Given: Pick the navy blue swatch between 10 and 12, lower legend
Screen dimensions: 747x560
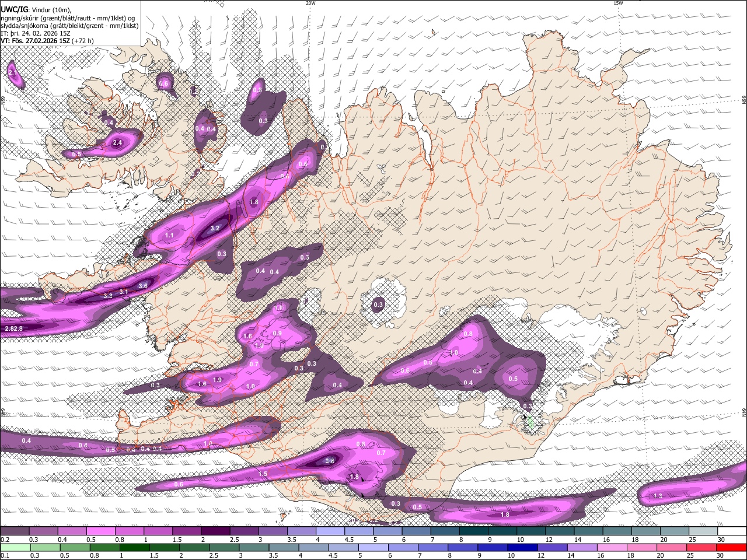Looking at the screenshot, I should click(x=522, y=547).
